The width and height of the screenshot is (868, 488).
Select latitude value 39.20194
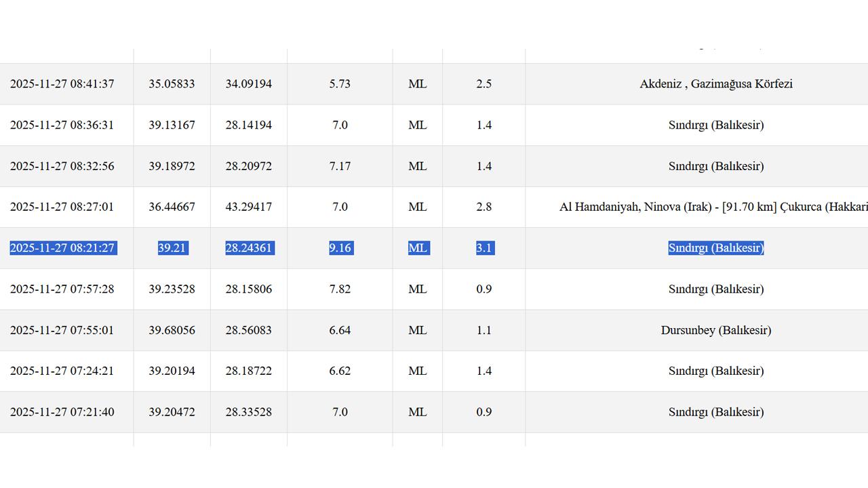172,371
